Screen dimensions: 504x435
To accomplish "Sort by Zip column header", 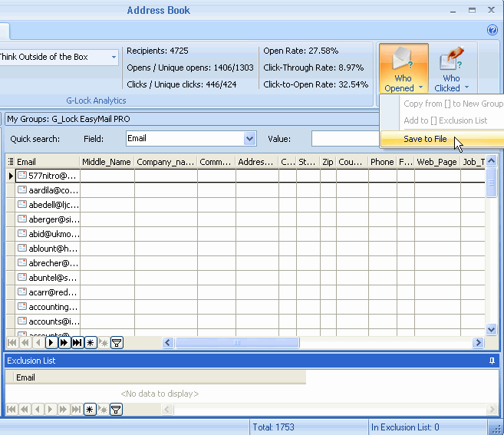I will click(328, 162).
